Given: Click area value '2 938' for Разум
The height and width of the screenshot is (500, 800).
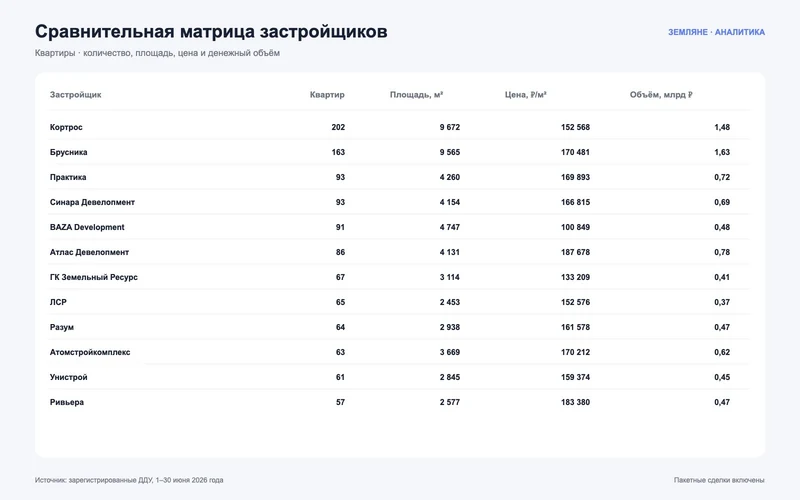Looking at the screenshot, I should click(449, 327).
